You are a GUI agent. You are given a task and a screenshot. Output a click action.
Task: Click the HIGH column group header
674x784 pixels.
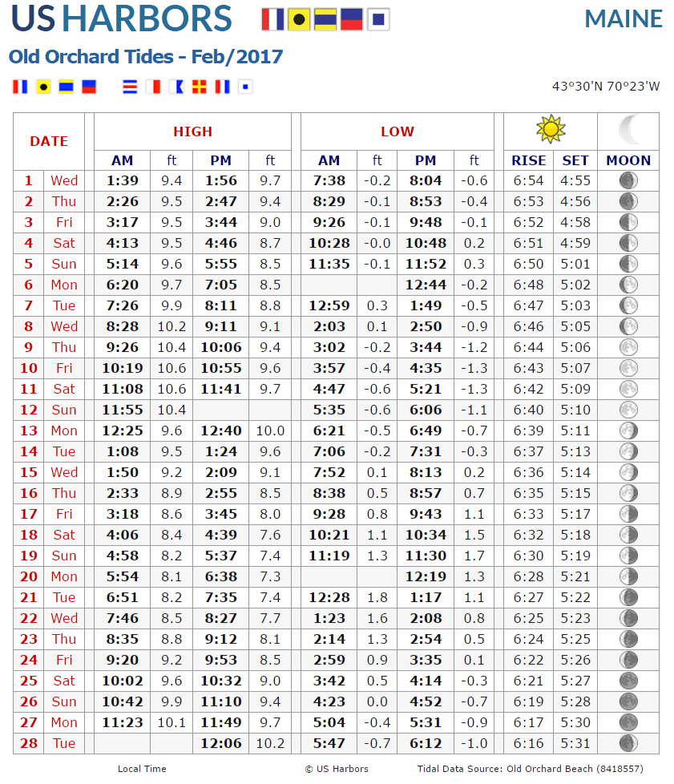[192, 131]
